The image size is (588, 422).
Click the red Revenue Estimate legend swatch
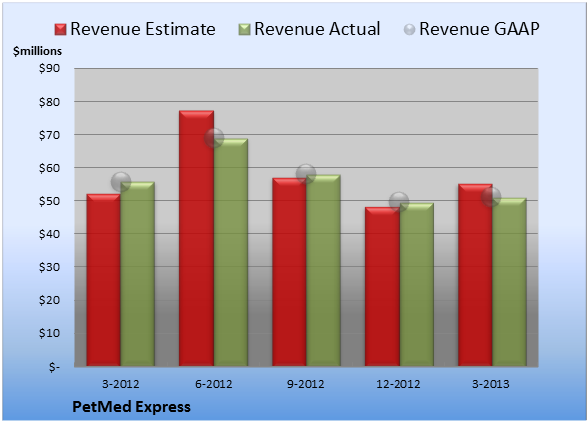(x=60, y=29)
